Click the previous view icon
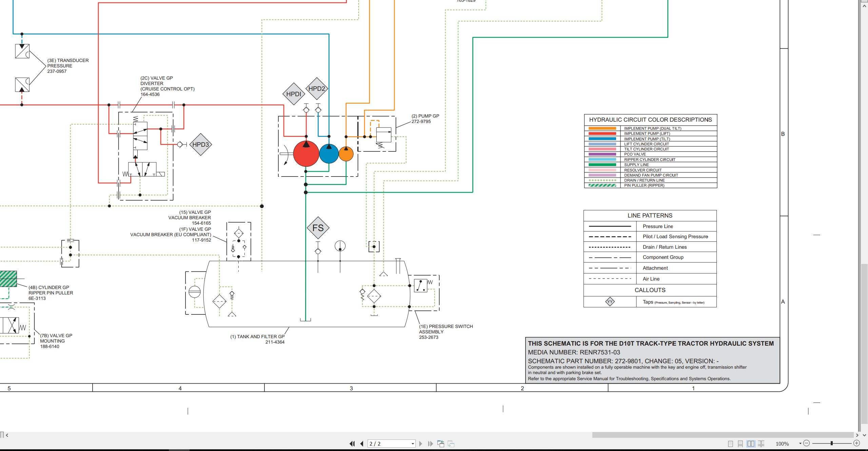 point(441,444)
